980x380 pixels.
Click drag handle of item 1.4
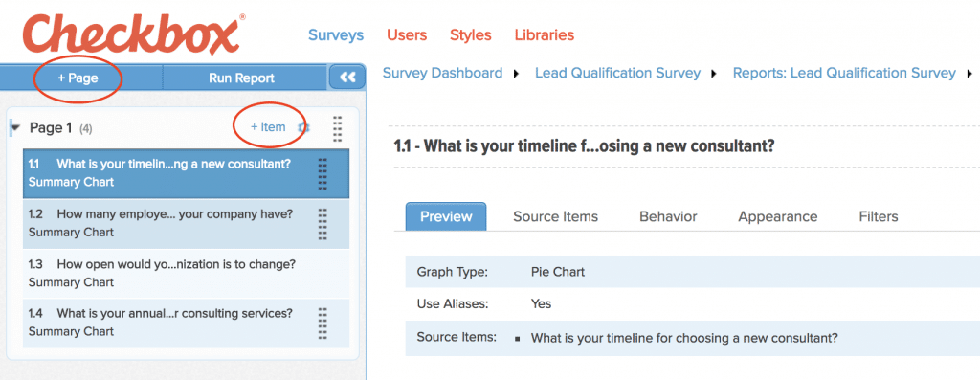point(323,324)
